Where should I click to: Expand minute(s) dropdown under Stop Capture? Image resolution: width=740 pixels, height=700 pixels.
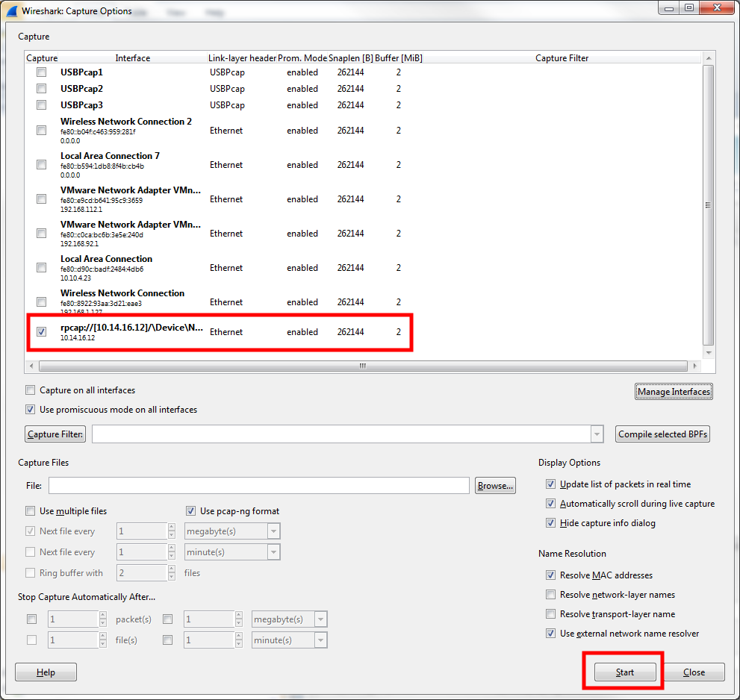(x=321, y=640)
